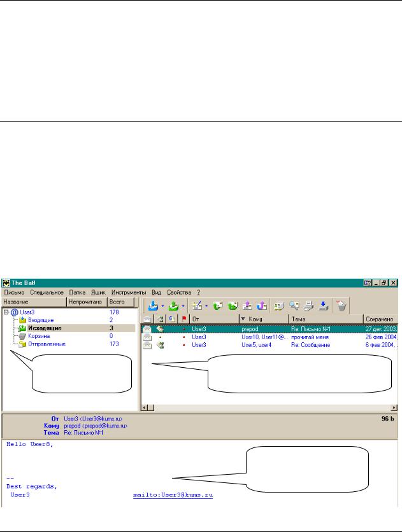Open the Send mail dropdown arrow
This screenshot has width=402, height=532.
pos(183,306)
